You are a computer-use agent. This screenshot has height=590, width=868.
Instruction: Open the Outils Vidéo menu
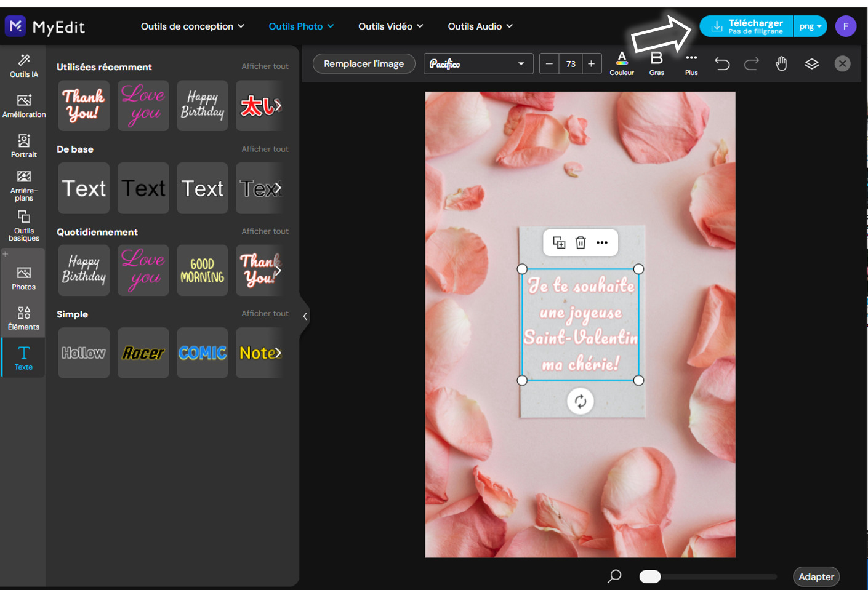390,26
